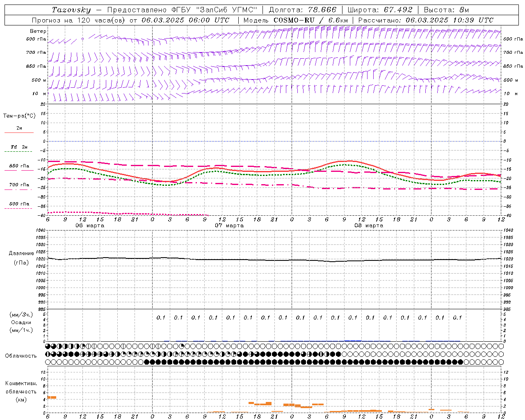Select the text Предоставлено ФГБУ "ЗапСиб УГМС"
Viewport: 525px width, 420px height.
click(x=183, y=10)
